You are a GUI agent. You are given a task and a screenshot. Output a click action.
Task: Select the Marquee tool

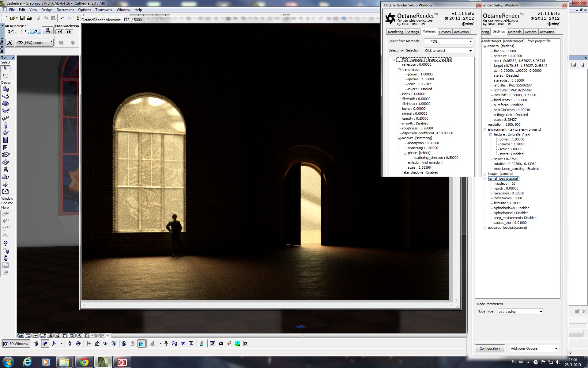pos(6,76)
